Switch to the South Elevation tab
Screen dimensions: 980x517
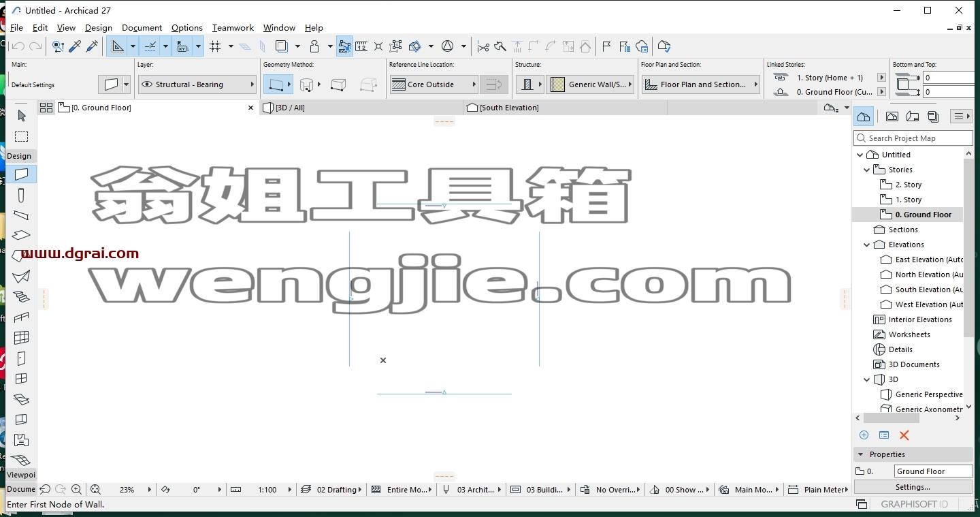[x=565, y=108]
